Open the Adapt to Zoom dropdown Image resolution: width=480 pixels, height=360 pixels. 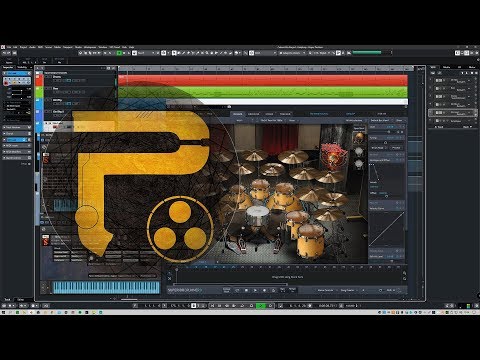(x=293, y=53)
